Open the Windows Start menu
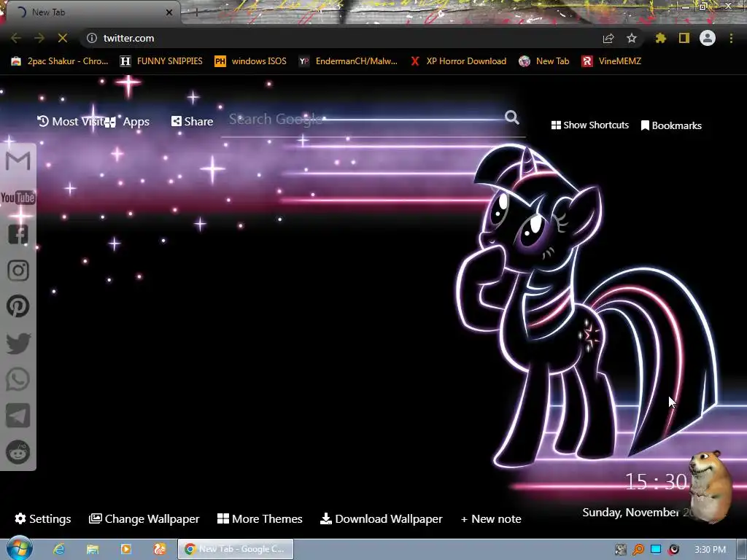The image size is (747, 560). pos(18,548)
